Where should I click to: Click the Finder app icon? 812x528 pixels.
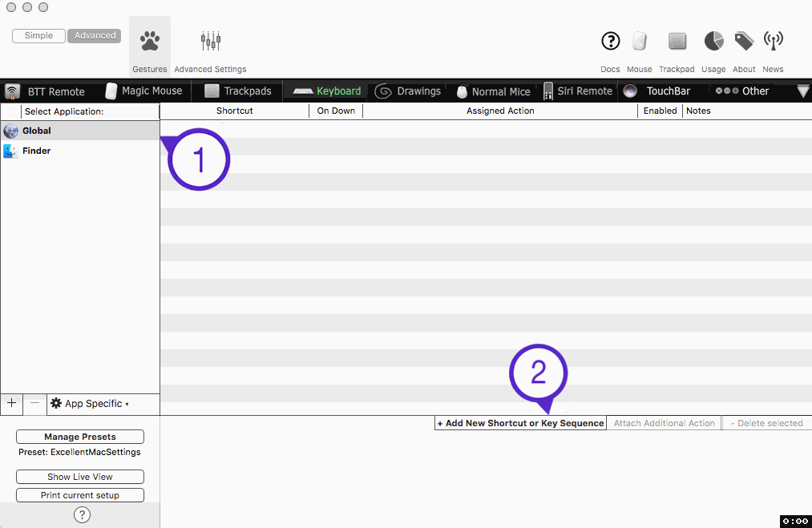[x=10, y=151]
